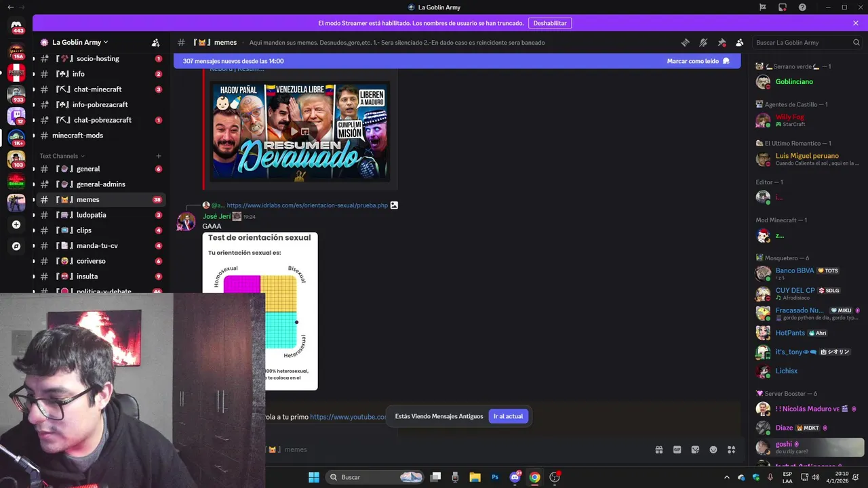This screenshot has height=488, width=868.
Task: Open File Explorer from the taskbar
Action: [475, 477]
